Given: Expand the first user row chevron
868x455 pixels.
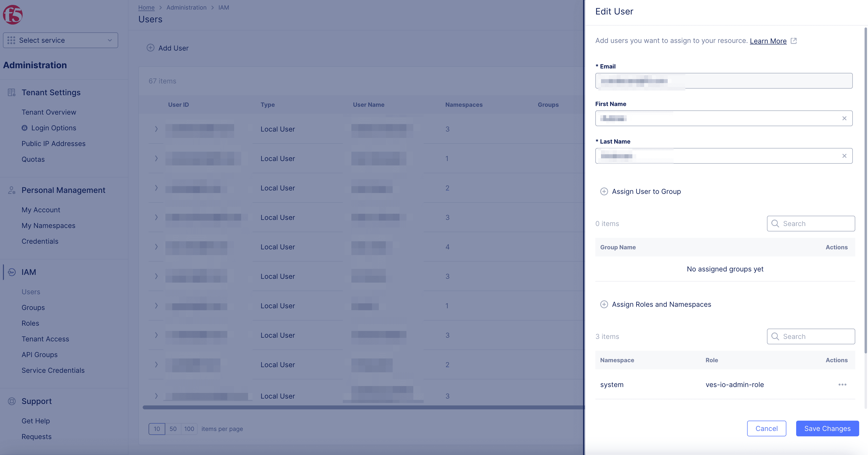Looking at the screenshot, I should [x=155, y=129].
